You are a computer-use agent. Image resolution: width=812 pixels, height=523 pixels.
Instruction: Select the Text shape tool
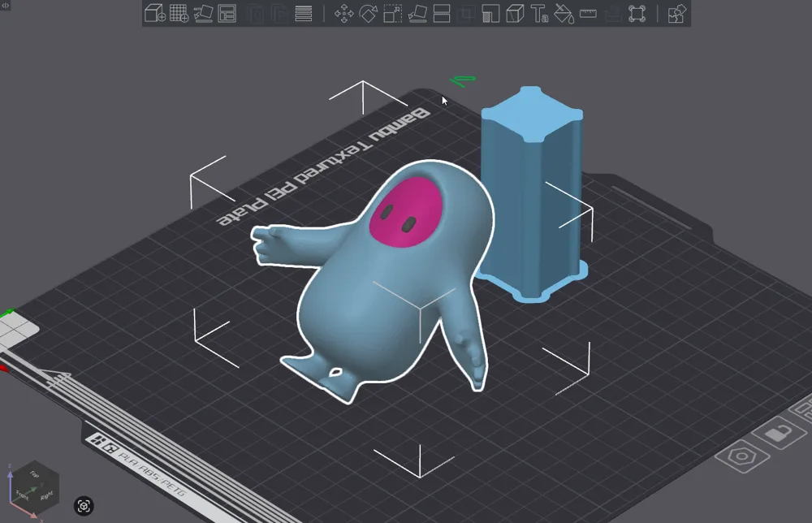tap(539, 14)
